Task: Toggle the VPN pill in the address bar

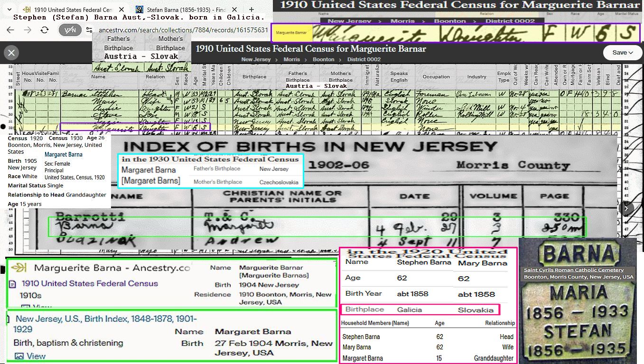Action: coord(70,30)
